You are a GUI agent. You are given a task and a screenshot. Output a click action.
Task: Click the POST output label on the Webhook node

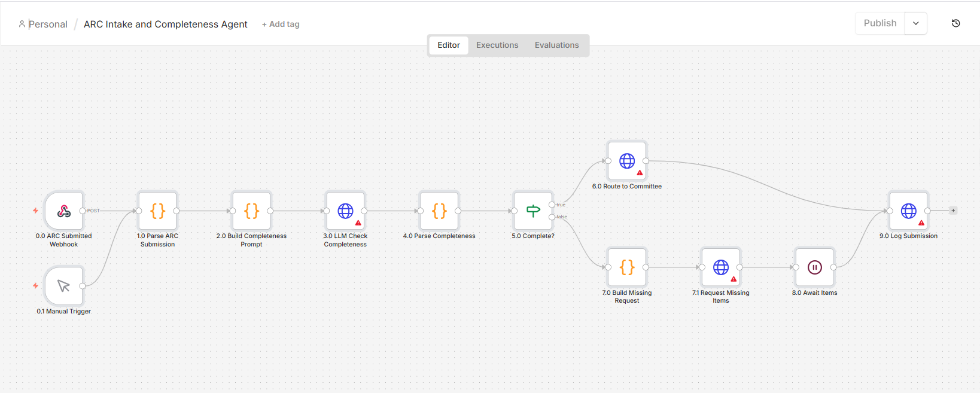click(93, 211)
